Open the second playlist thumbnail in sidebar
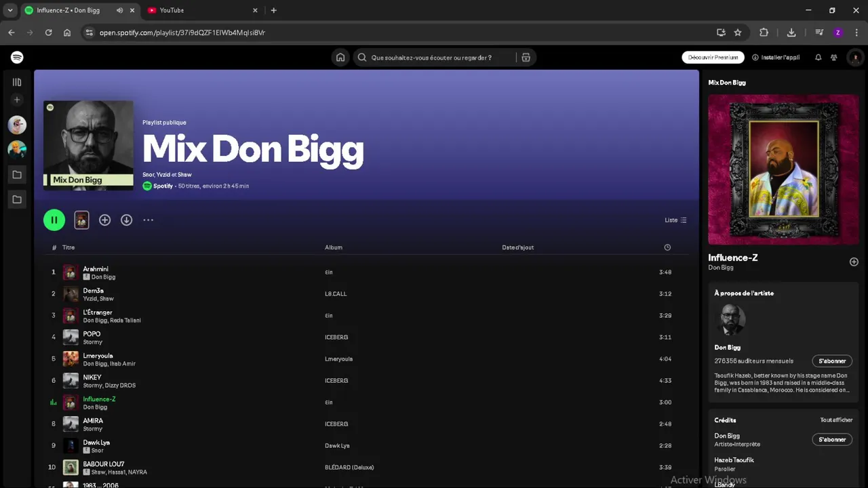This screenshot has height=488, width=868. [17, 149]
